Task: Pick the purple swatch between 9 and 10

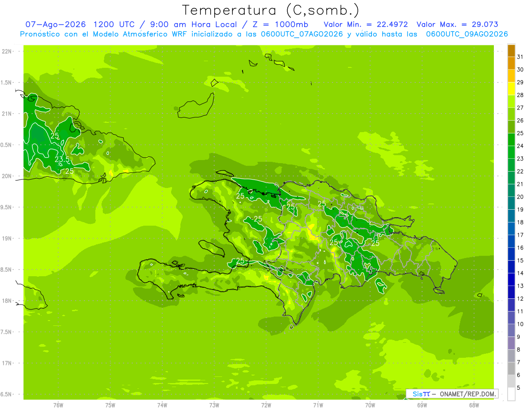Action: click(511, 331)
